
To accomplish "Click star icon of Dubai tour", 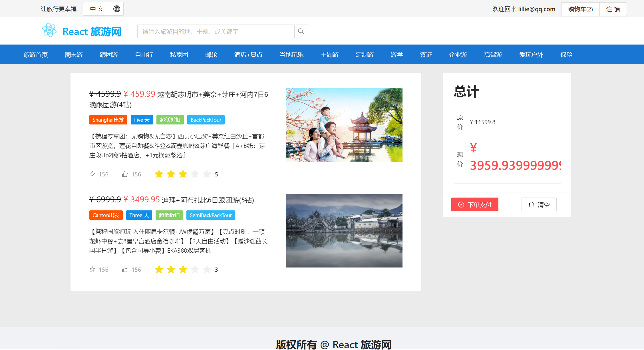I will (92, 269).
